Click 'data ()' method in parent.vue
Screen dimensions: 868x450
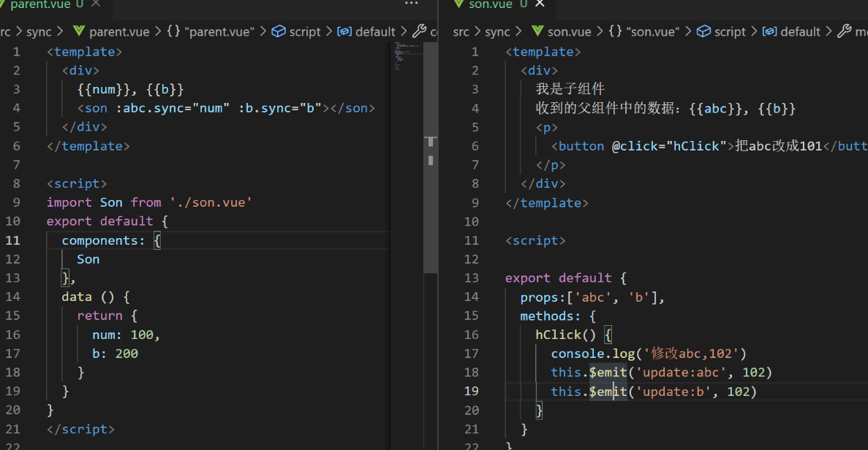88,297
